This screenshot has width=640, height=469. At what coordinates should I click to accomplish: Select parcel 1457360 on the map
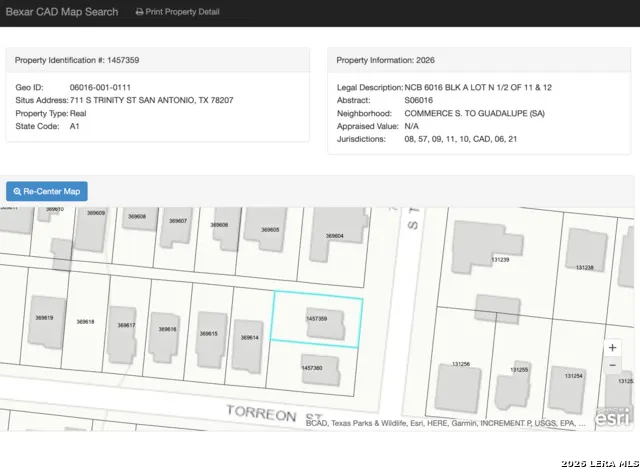click(x=312, y=368)
